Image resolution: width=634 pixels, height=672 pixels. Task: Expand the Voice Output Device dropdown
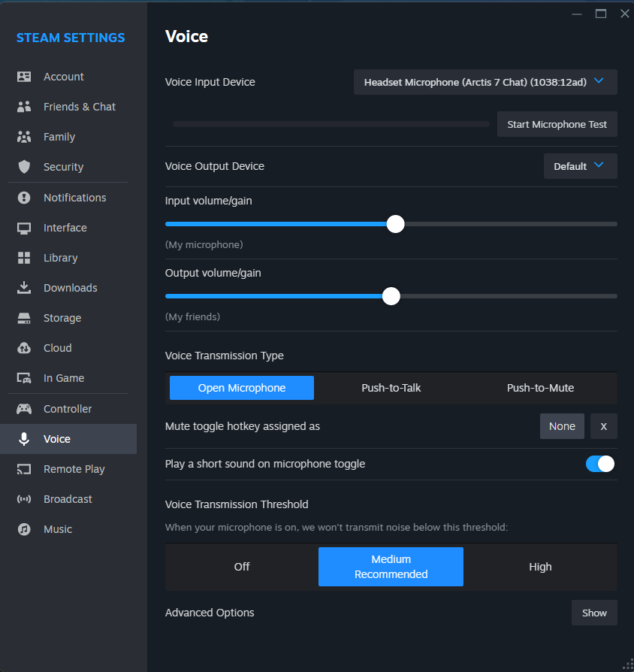pos(580,166)
